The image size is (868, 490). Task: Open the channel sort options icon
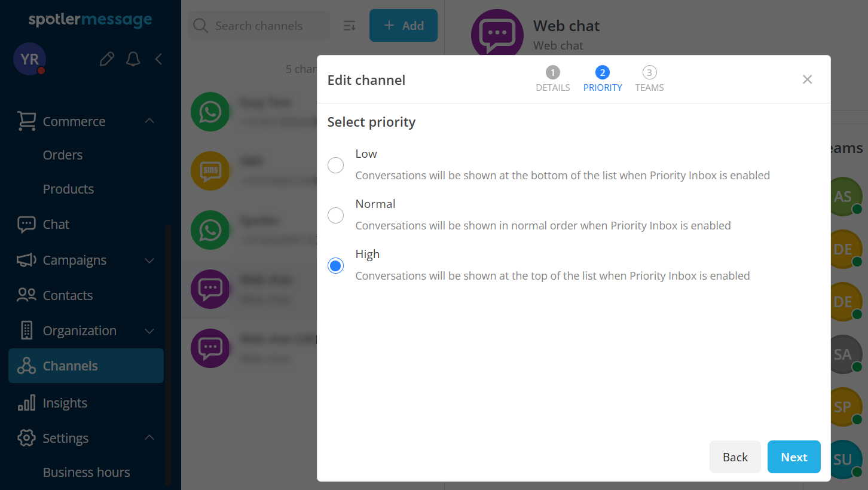pyautogui.click(x=350, y=26)
